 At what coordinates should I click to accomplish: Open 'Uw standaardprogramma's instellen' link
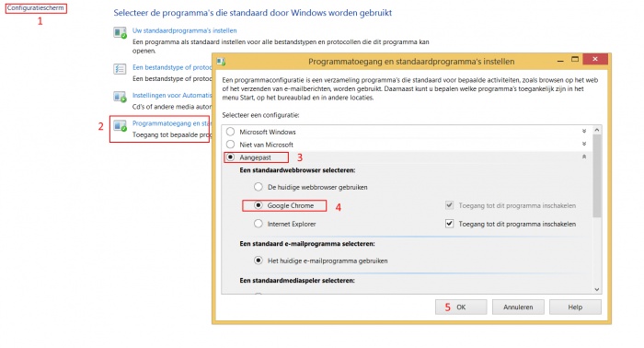[184, 30]
